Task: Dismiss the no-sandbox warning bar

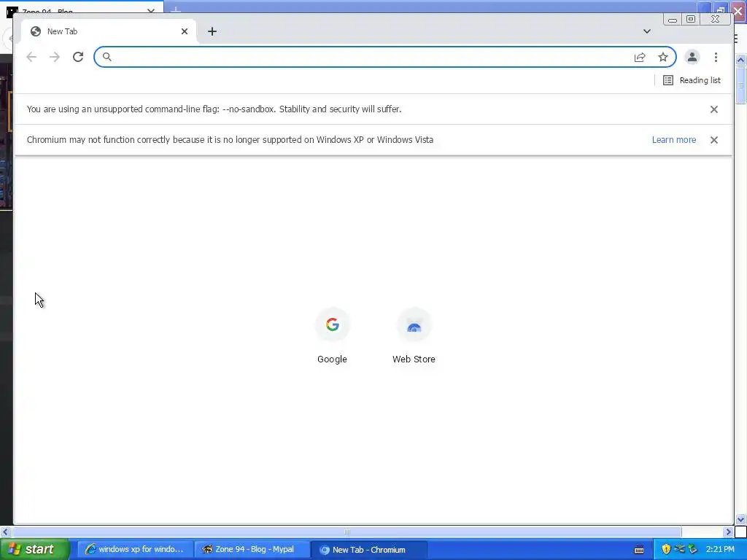Action: (713, 109)
